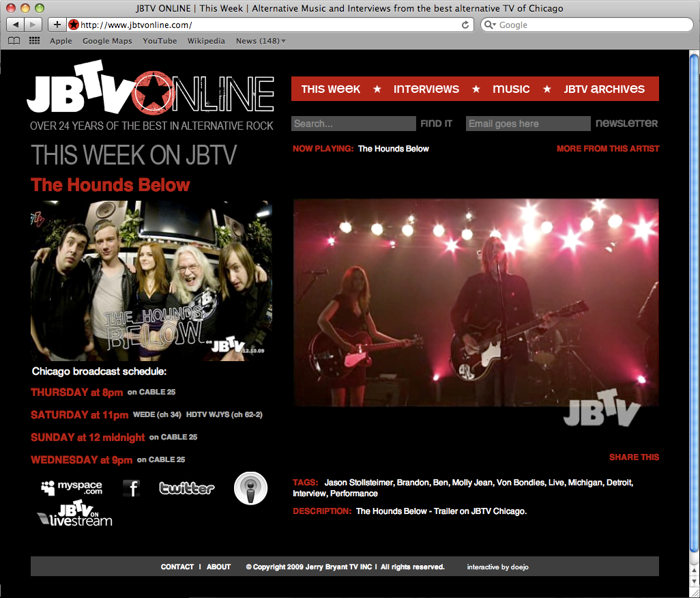Click the NEWSLETTER button

[627, 124]
